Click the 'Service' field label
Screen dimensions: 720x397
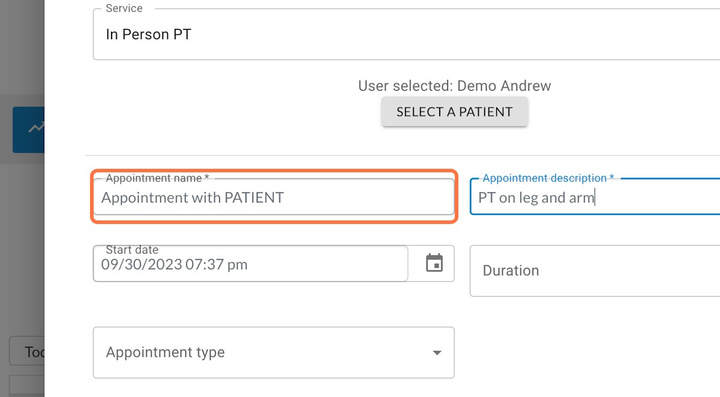click(124, 8)
